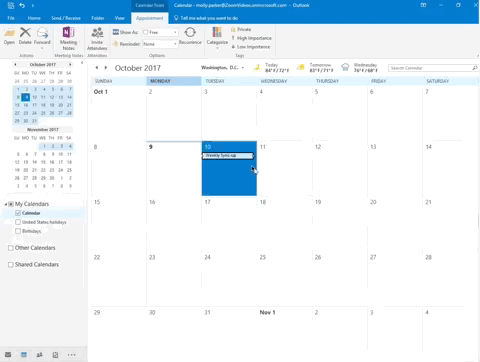Click the Invite Attendees icon

(97, 38)
